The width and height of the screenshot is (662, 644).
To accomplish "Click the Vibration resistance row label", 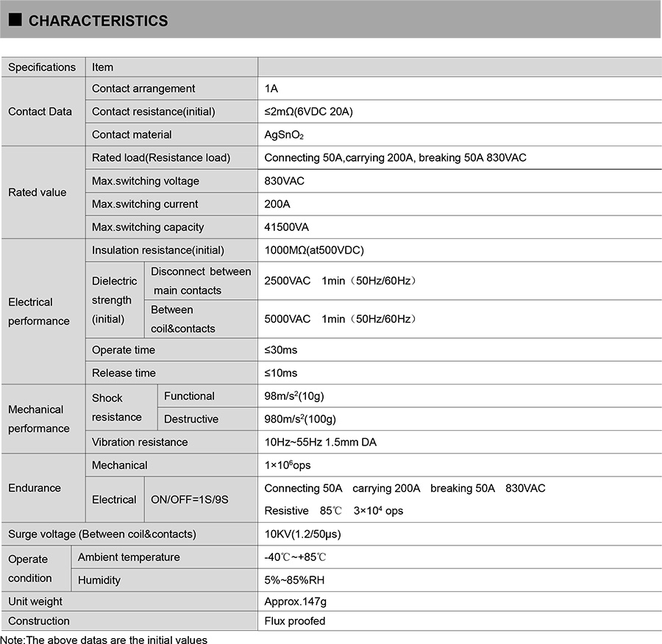I will tap(140, 443).
